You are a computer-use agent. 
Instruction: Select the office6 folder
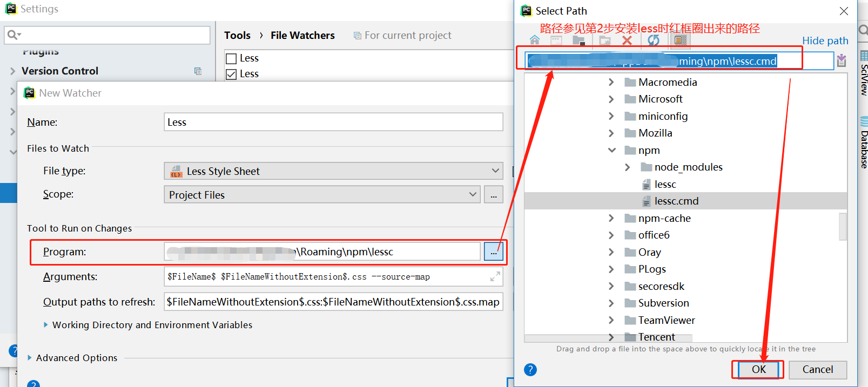point(654,235)
